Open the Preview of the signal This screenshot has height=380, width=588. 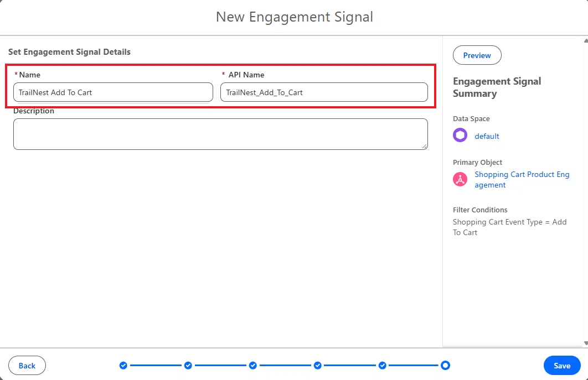[477, 55]
